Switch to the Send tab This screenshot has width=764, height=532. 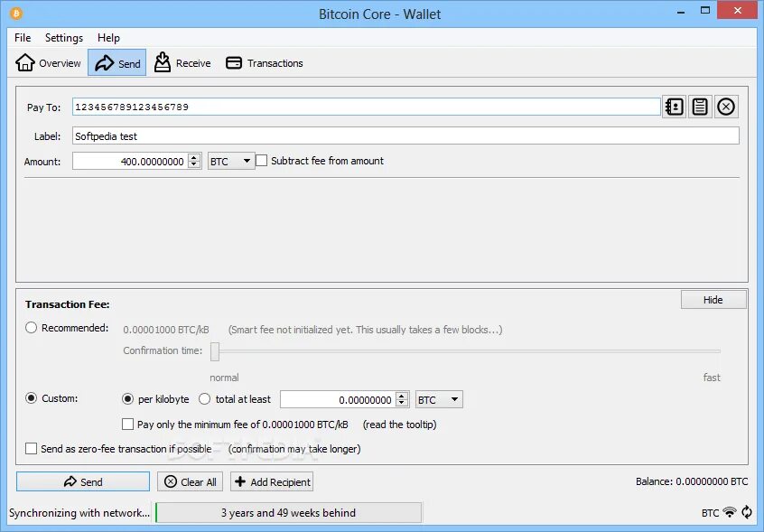coord(116,63)
